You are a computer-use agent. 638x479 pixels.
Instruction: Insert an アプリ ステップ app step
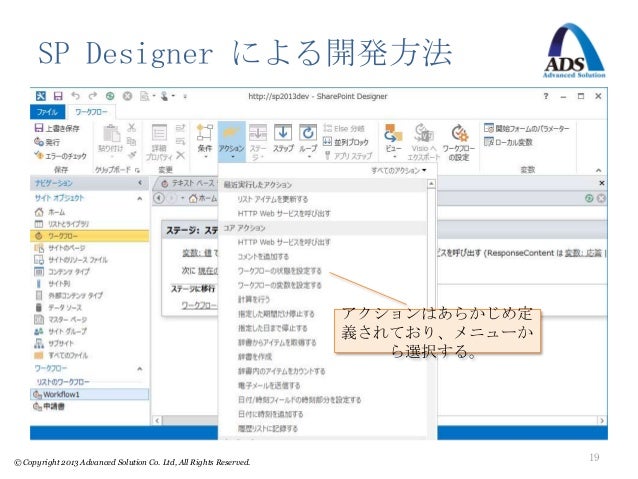tap(348, 156)
